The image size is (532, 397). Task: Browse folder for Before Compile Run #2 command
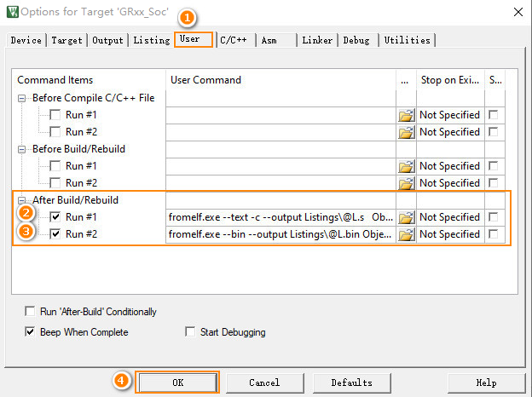(406, 132)
